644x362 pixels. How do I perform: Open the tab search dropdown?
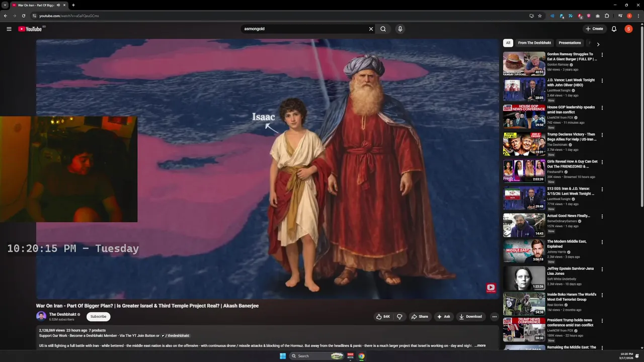point(5,5)
